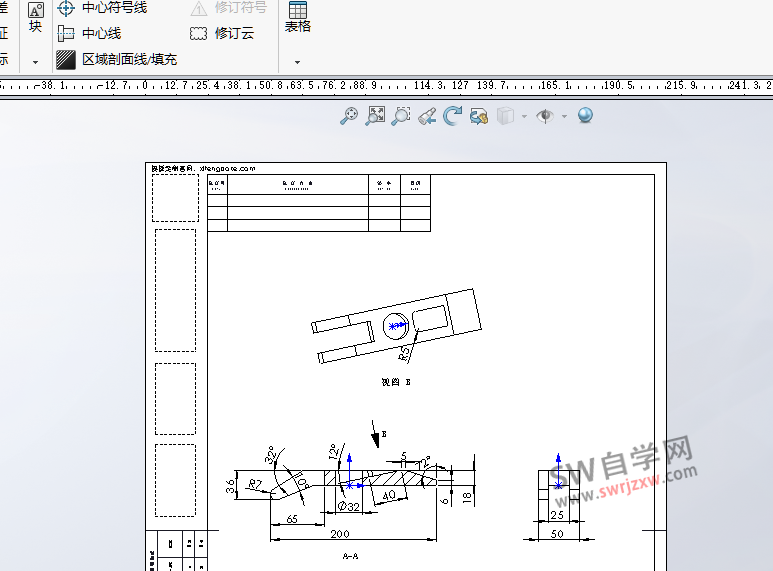
Task: Click the Apply Scene sphere icon
Action: [585, 116]
